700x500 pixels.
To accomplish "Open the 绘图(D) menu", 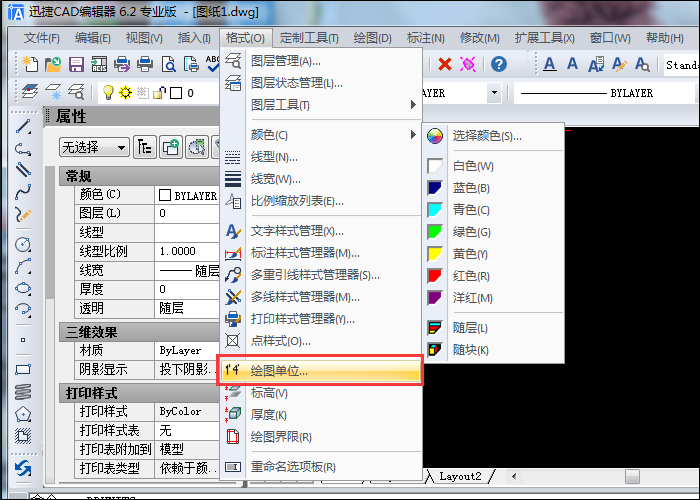I will tap(372, 38).
